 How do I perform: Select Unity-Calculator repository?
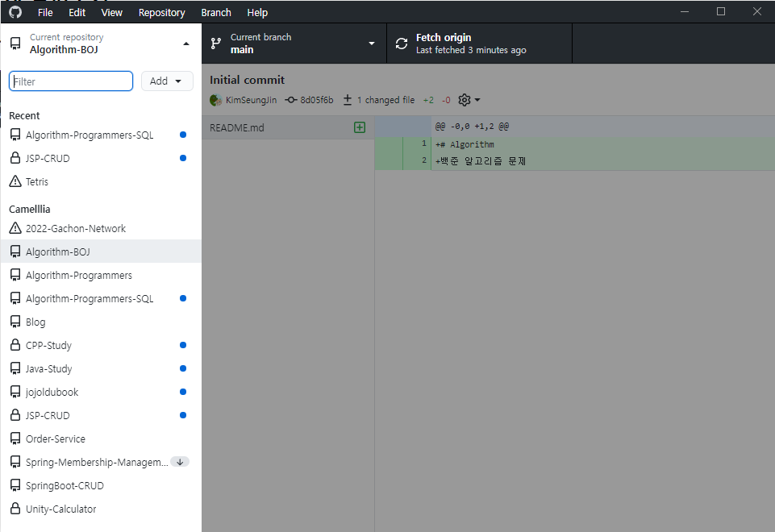[x=101, y=509]
